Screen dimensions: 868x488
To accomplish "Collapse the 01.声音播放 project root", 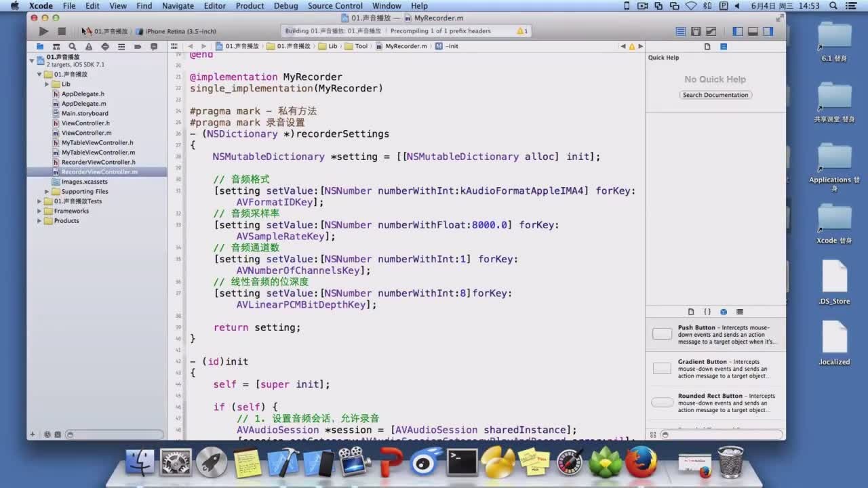I will 31,60.
